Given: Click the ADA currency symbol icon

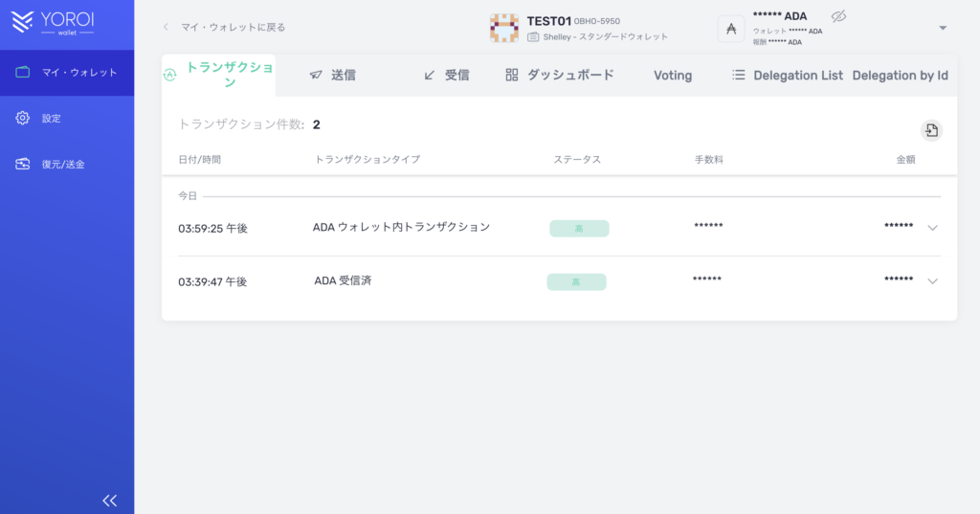Looking at the screenshot, I should tap(731, 29).
